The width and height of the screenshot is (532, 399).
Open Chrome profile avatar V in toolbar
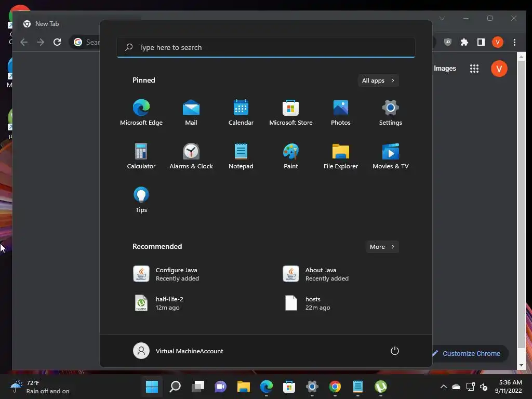point(498,42)
